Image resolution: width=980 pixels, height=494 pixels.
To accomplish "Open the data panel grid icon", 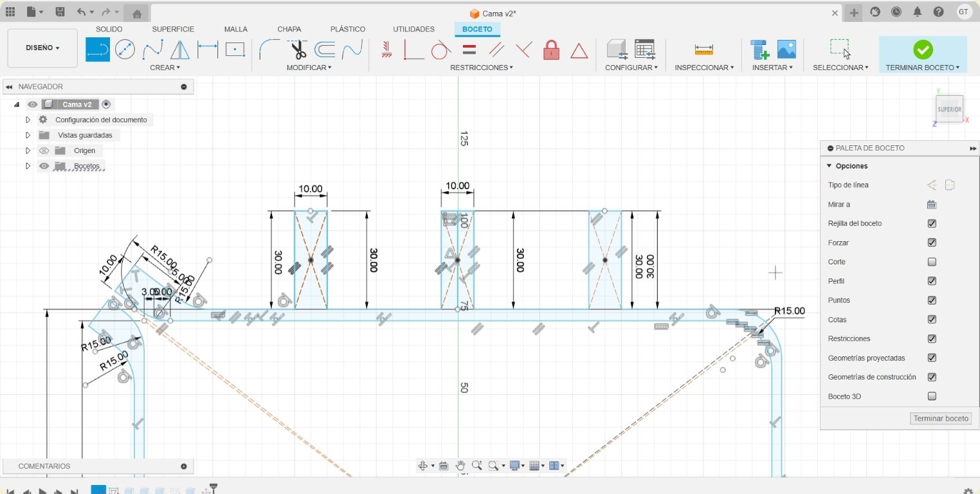I will (x=10, y=12).
